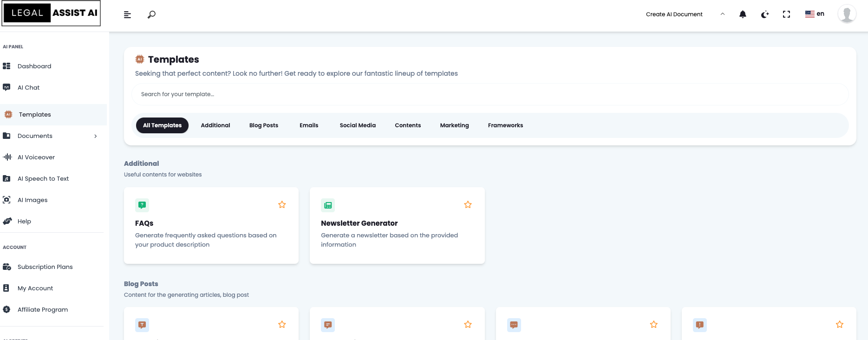Image resolution: width=868 pixels, height=340 pixels.
Task: Select Templates in the sidebar
Action: coord(53,114)
